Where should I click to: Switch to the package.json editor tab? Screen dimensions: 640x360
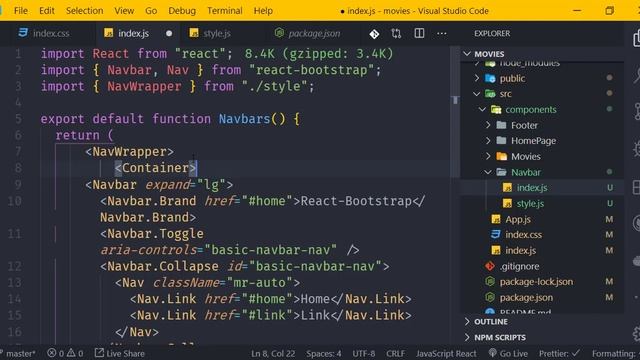[313, 33]
